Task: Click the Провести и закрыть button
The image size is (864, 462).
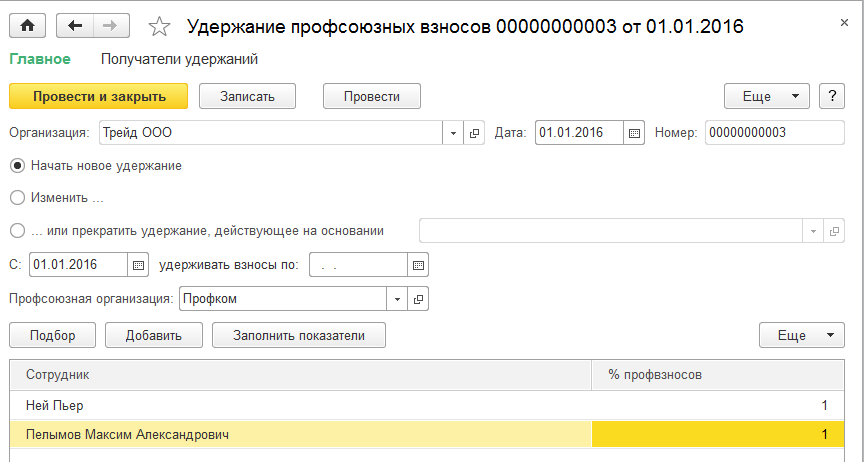Action: click(98, 97)
